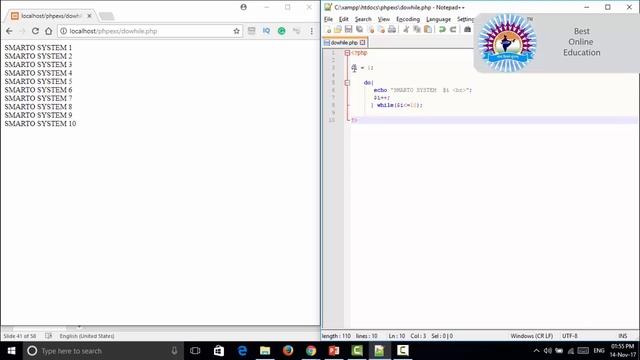Click the Chrome profile avatar icon

tap(243, 7)
